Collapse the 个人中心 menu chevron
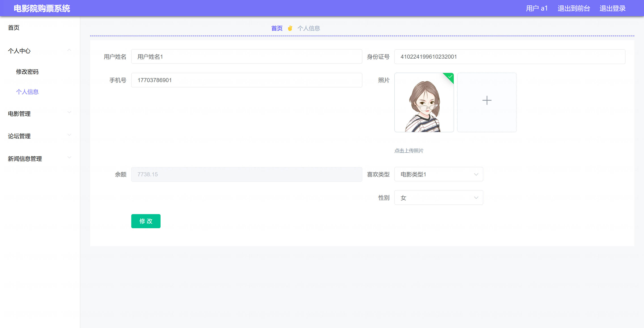Image resolution: width=644 pixels, height=328 pixels. coord(69,50)
